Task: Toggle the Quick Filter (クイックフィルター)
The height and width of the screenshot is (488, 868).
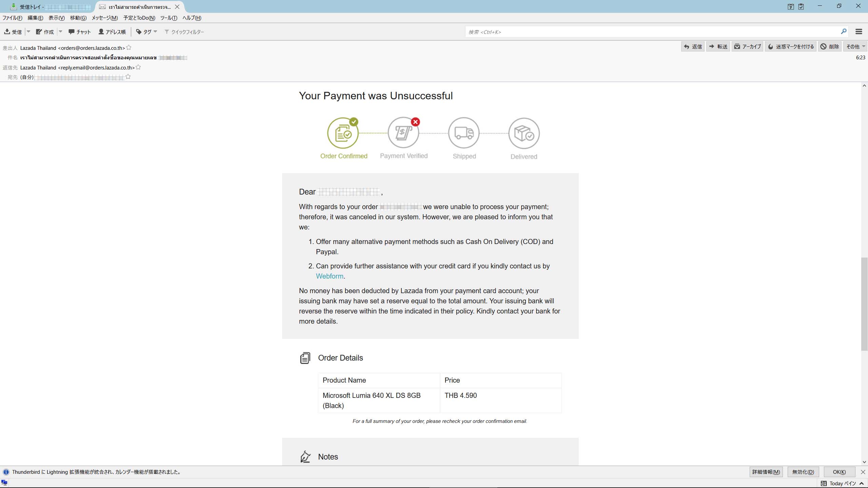Action: coord(184,32)
